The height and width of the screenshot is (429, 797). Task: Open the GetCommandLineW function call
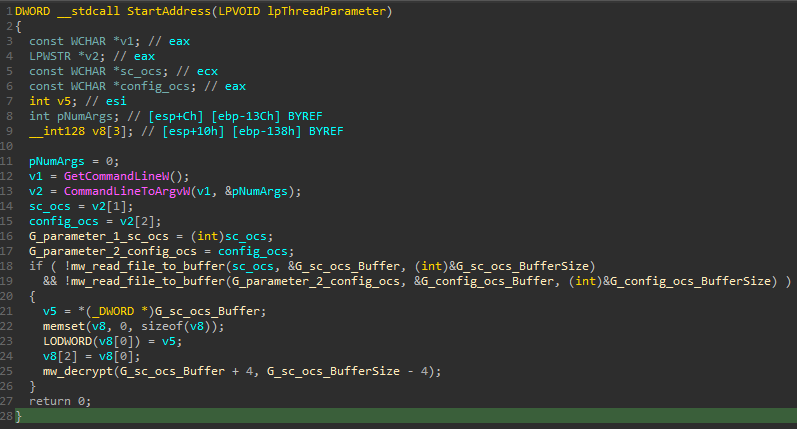116,176
